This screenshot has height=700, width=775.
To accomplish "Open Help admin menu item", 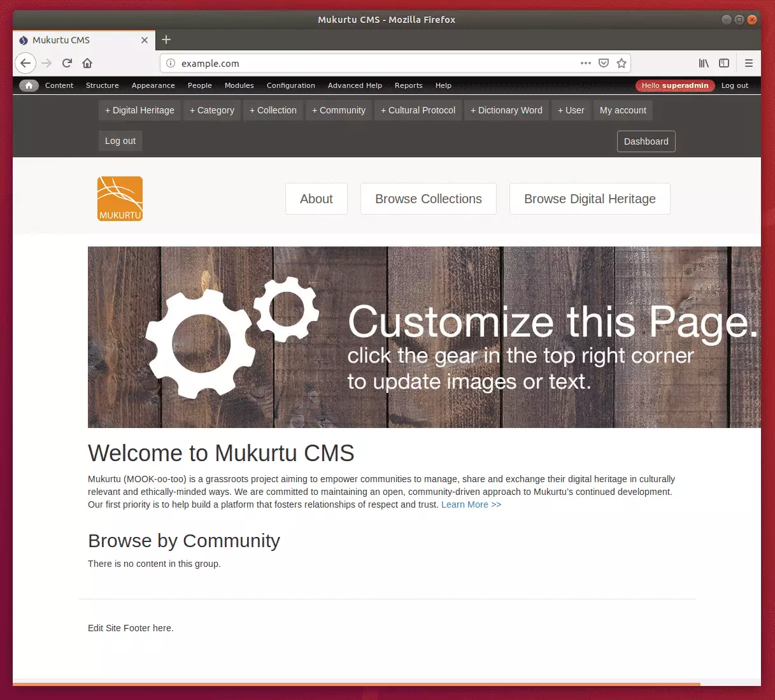I will [x=444, y=85].
